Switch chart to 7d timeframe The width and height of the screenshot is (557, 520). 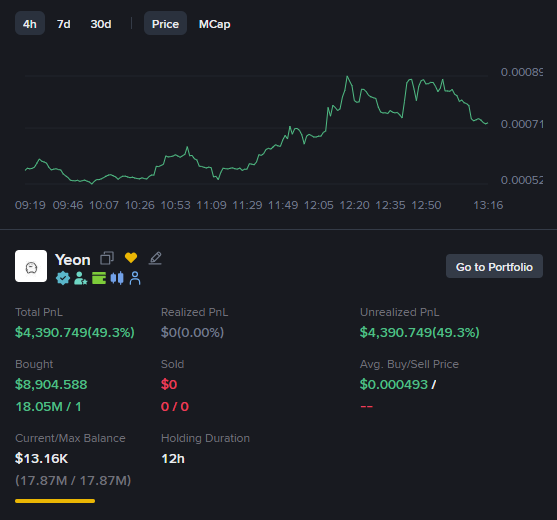(64, 24)
